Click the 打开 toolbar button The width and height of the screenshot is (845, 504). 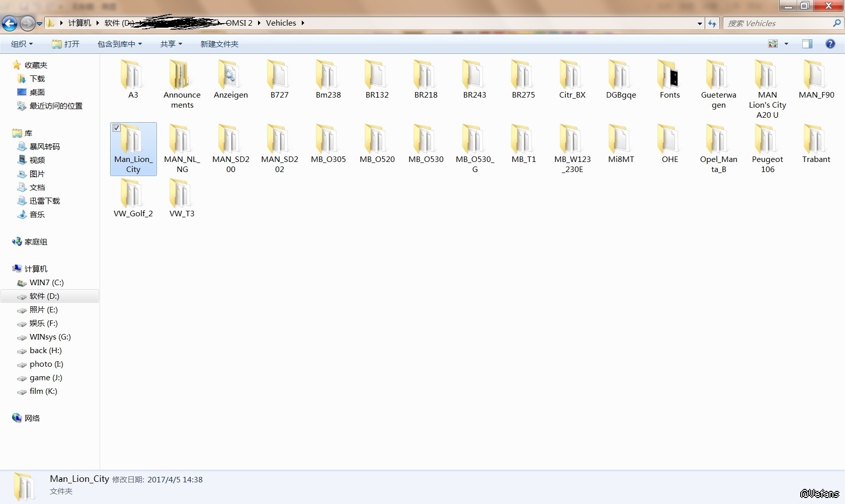[66, 44]
